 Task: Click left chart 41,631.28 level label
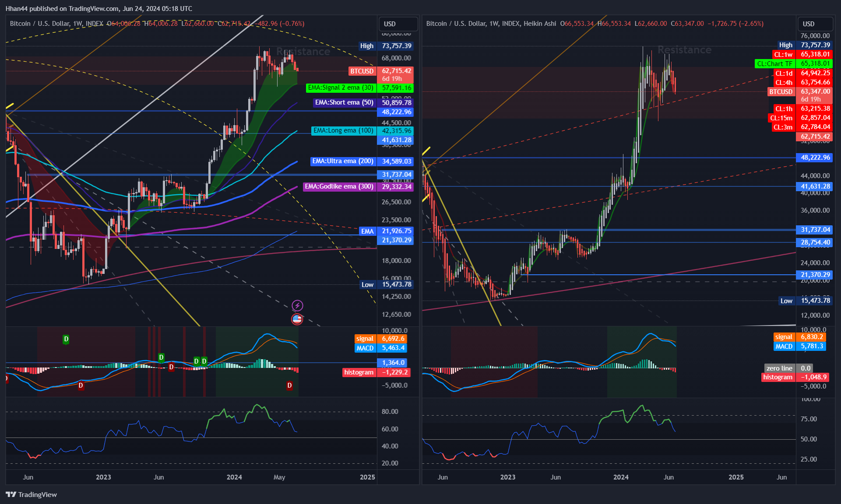pyautogui.click(x=395, y=140)
